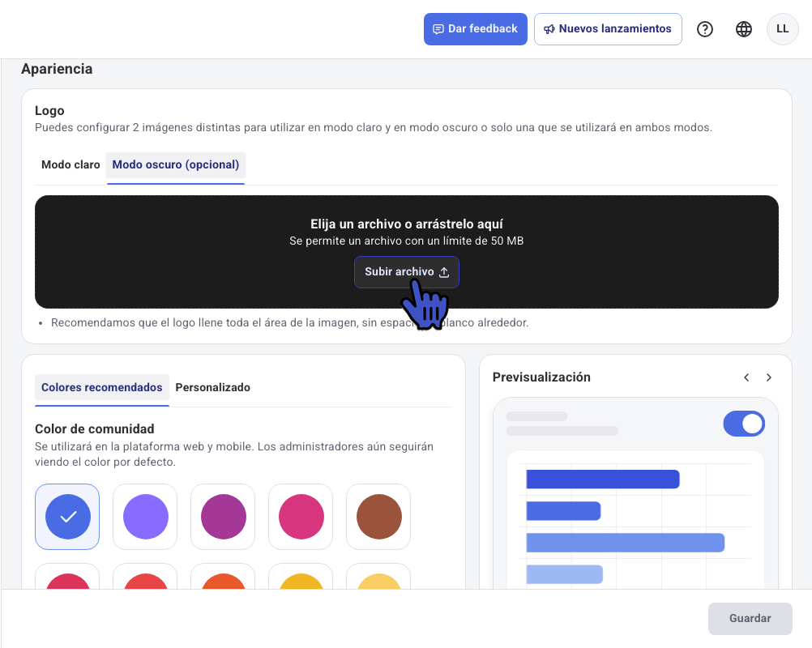The image size is (812, 648).
Task: Choose the light violet color swatch
Action: (146, 517)
